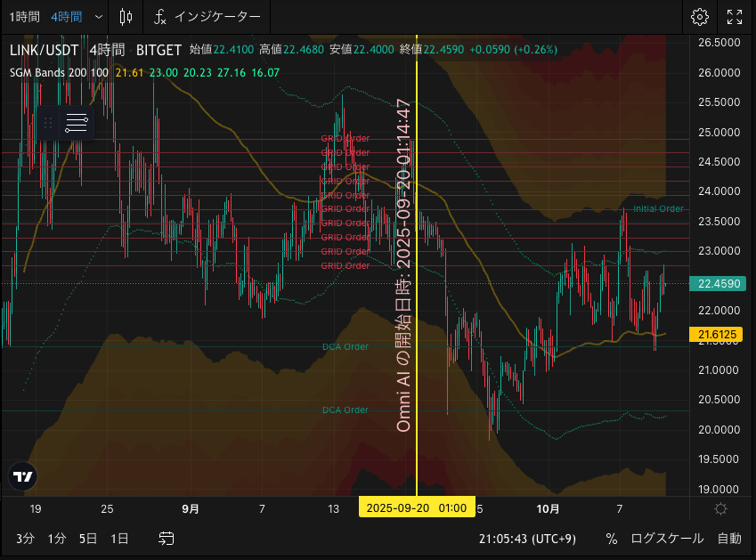756x560 pixels.
Task: Click the SGM Bands indicator legend
Action: coord(59,72)
